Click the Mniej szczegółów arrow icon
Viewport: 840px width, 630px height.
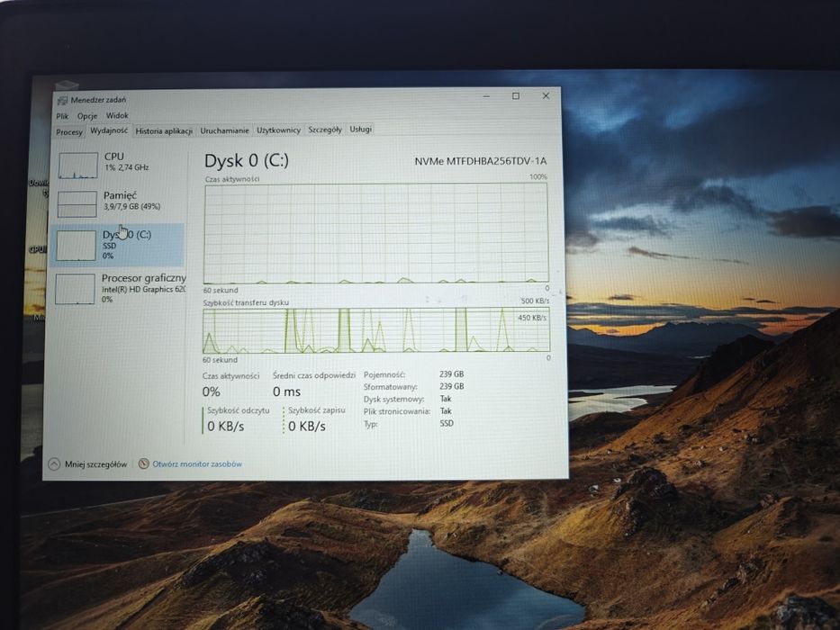tap(54, 464)
